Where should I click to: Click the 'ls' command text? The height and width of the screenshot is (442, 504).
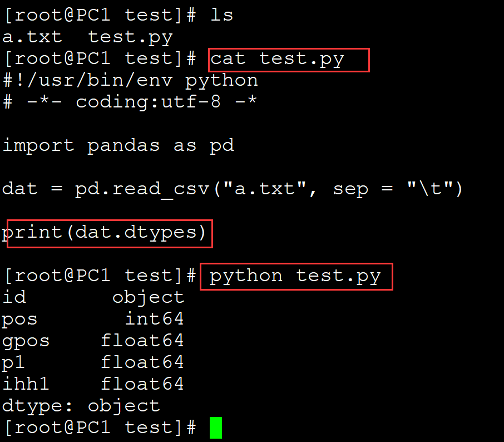(221, 15)
